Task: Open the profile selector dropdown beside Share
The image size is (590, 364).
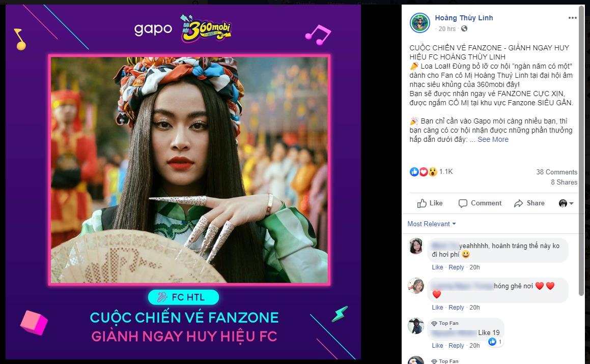Action: (x=566, y=203)
